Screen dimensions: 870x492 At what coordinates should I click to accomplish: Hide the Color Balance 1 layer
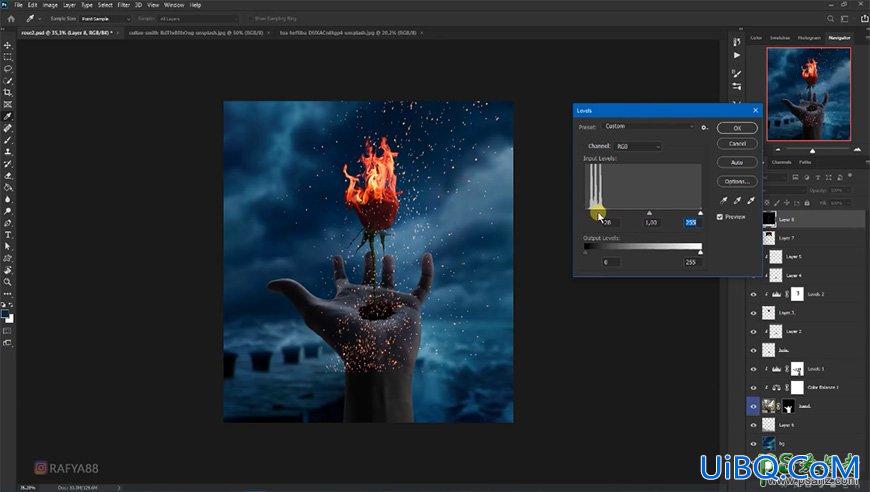click(753, 388)
